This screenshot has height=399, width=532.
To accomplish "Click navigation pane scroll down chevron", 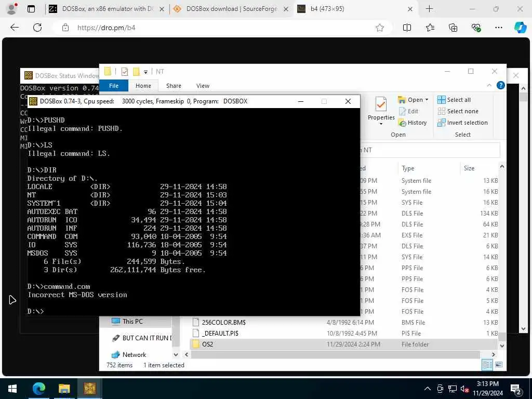I will [x=176, y=354].
